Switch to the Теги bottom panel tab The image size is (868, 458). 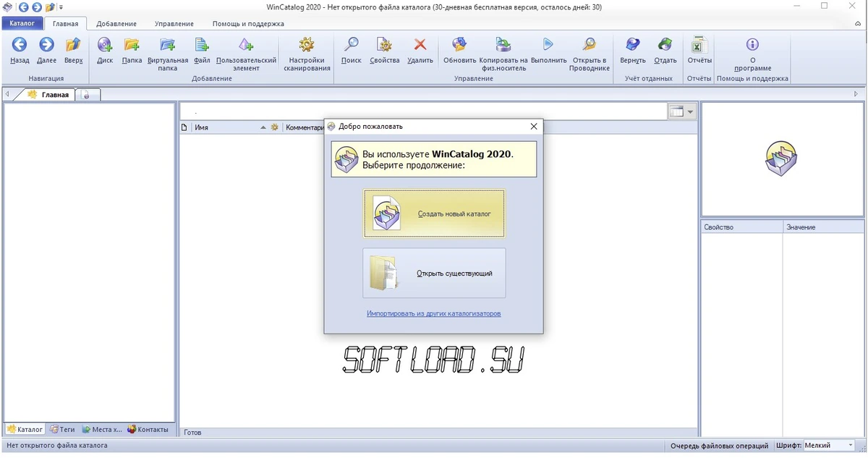[62, 429]
